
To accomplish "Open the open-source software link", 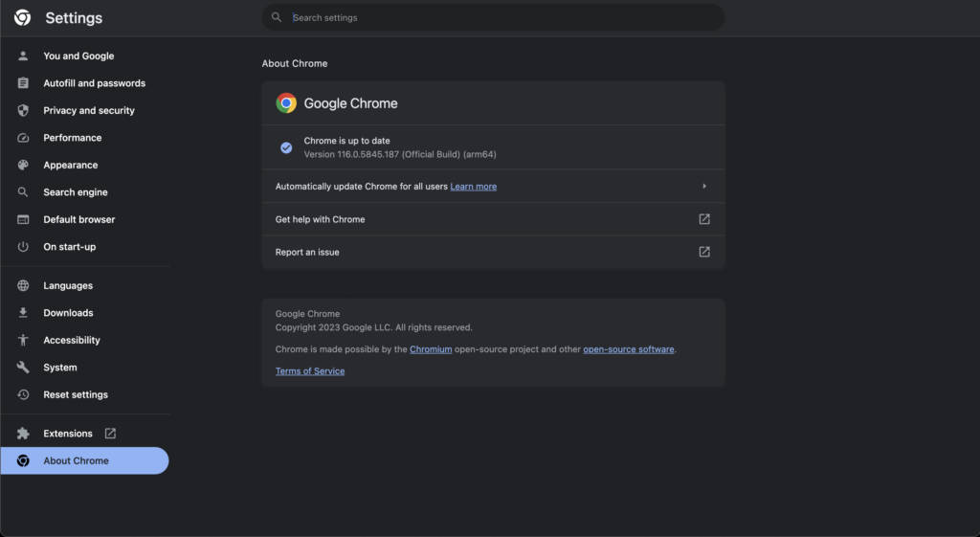I will [x=628, y=349].
